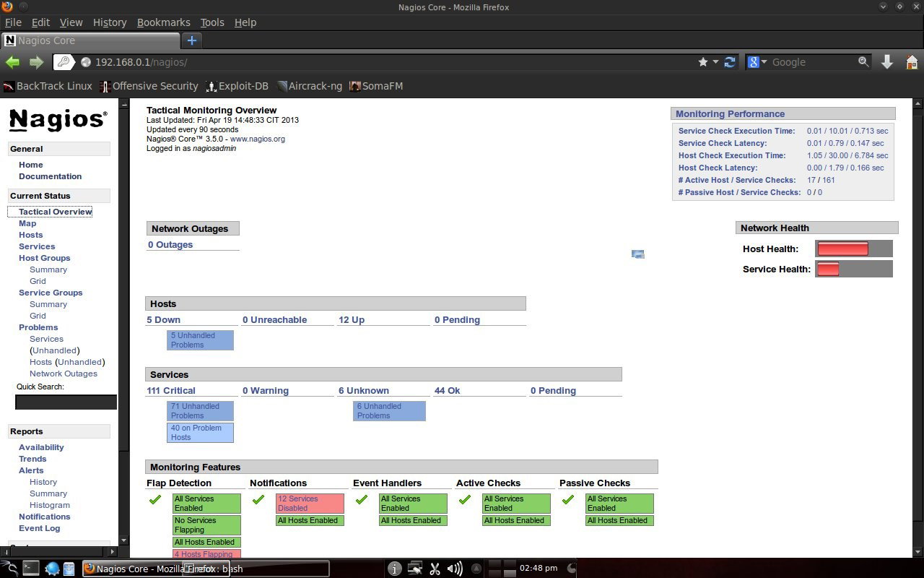Launch the blue globe web browser in taskbar
Image resolution: width=924 pixels, height=578 pixels.
52,569
